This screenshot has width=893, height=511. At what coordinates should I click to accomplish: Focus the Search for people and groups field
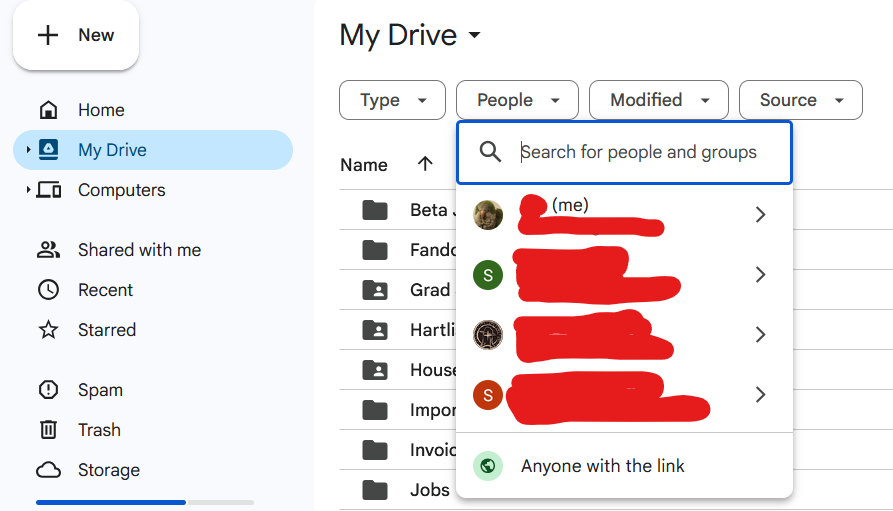pyautogui.click(x=625, y=153)
